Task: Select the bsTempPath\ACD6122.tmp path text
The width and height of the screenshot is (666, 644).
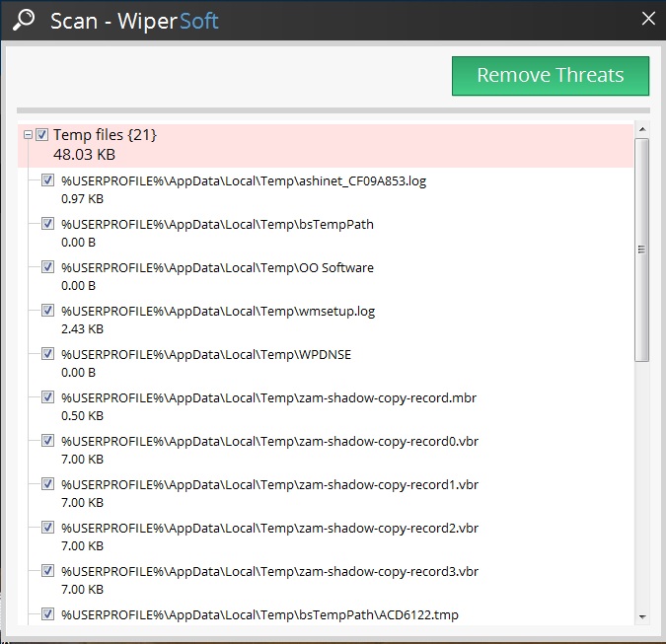Action: pos(259,615)
